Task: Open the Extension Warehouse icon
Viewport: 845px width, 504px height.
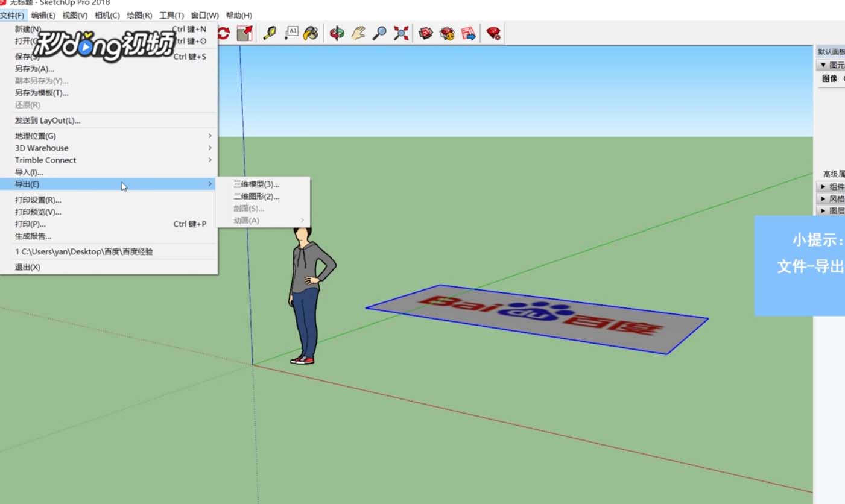Action: [447, 33]
